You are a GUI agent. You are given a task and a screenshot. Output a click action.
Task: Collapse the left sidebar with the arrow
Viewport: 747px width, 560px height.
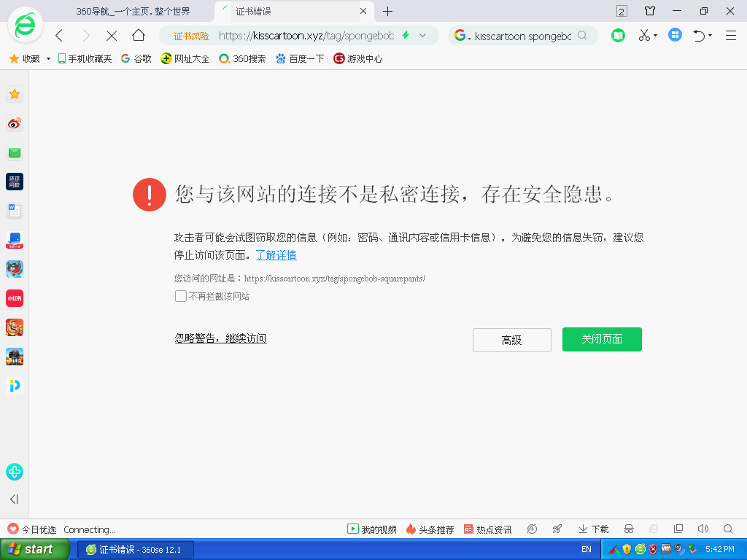(x=14, y=499)
